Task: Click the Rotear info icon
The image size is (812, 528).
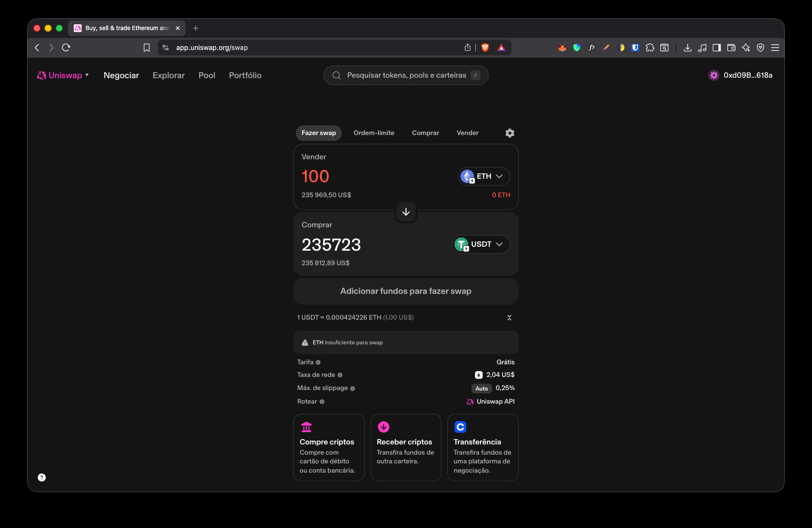Action: [x=322, y=402]
